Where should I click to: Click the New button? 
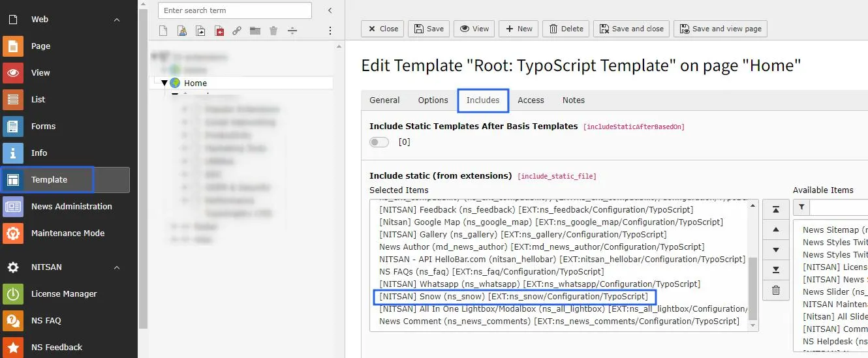(x=519, y=29)
